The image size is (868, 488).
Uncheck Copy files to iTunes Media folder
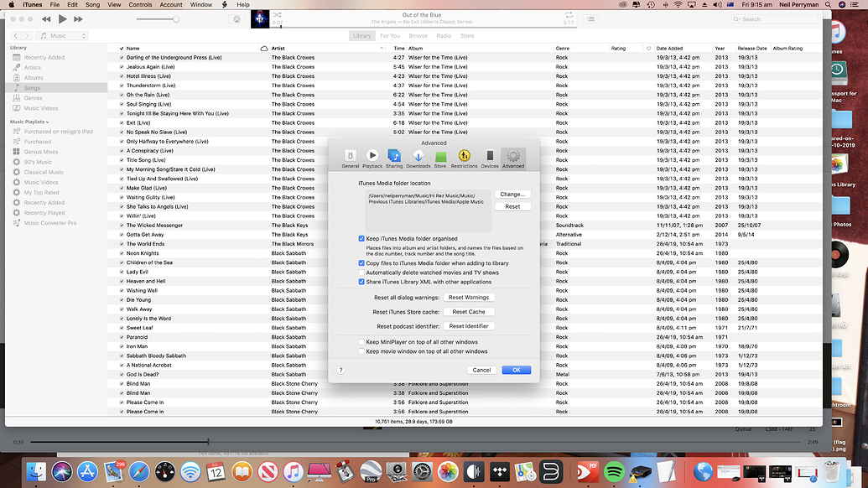coord(361,262)
